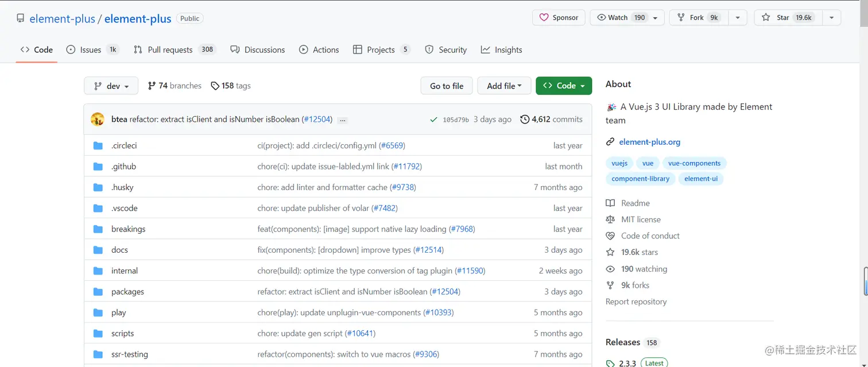Star the repository
The height and width of the screenshot is (367, 868).
tap(788, 18)
